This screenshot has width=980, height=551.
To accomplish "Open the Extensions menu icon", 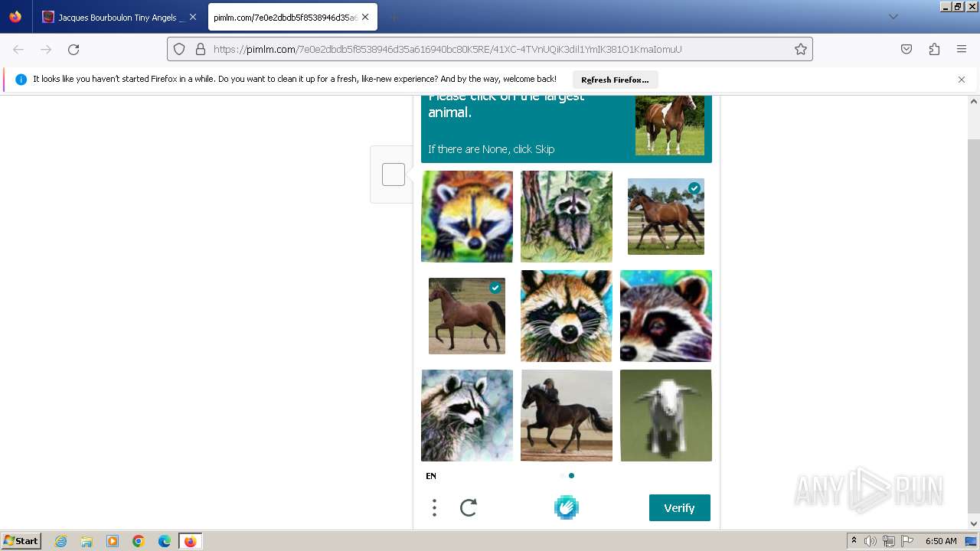I will click(x=934, y=49).
